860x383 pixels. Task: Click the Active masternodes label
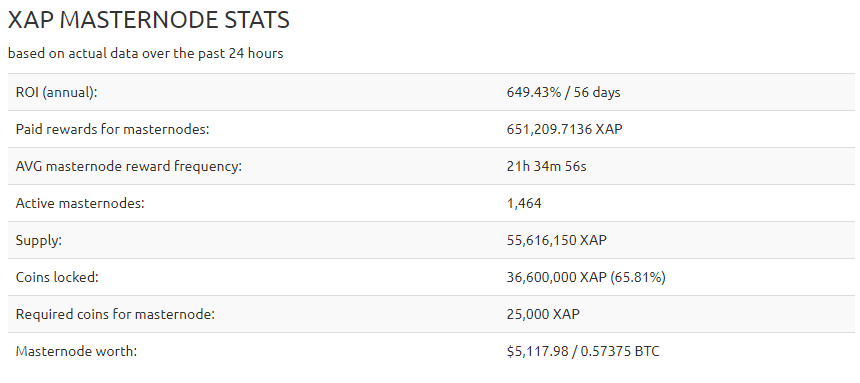coord(80,204)
